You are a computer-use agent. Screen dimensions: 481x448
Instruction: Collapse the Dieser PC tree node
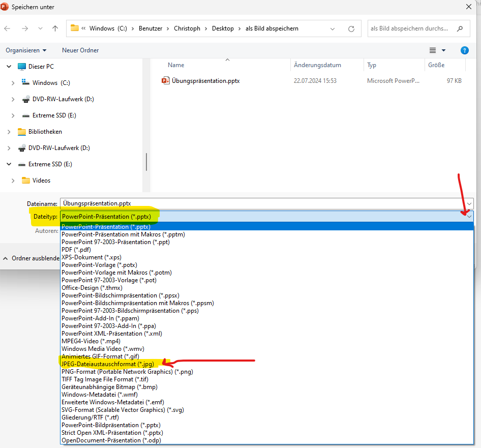tap(9, 67)
